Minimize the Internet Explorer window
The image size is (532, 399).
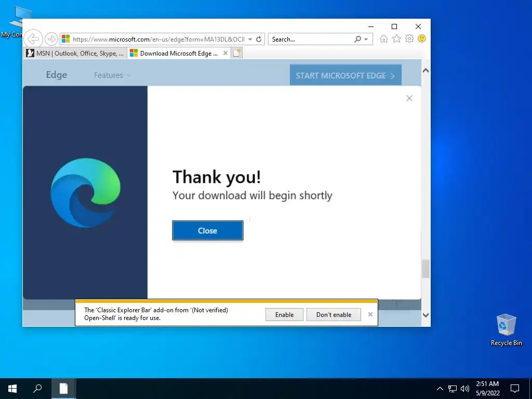point(371,26)
